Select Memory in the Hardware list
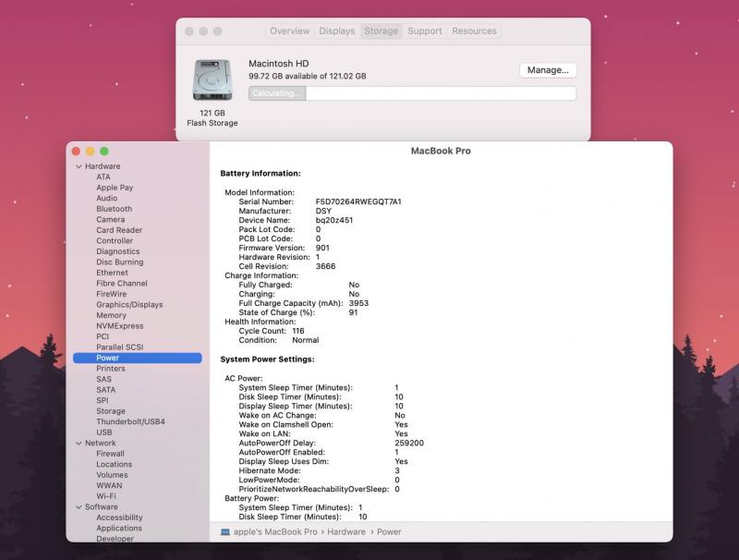Image resolution: width=739 pixels, height=560 pixels. click(x=111, y=315)
